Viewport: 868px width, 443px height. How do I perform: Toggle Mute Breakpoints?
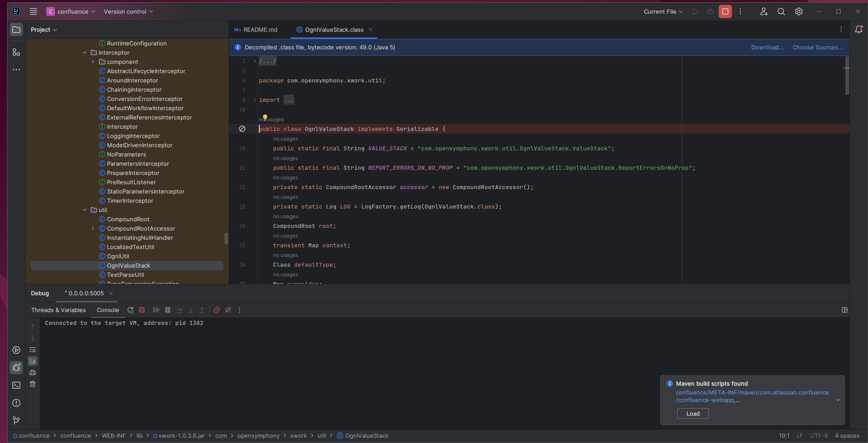pos(228,310)
